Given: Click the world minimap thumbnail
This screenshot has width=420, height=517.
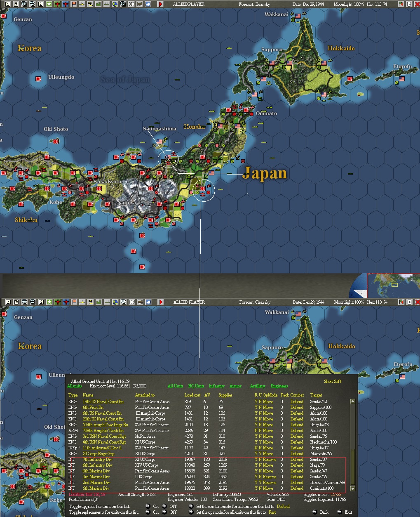Looking at the screenshot, I should (393, 285).
